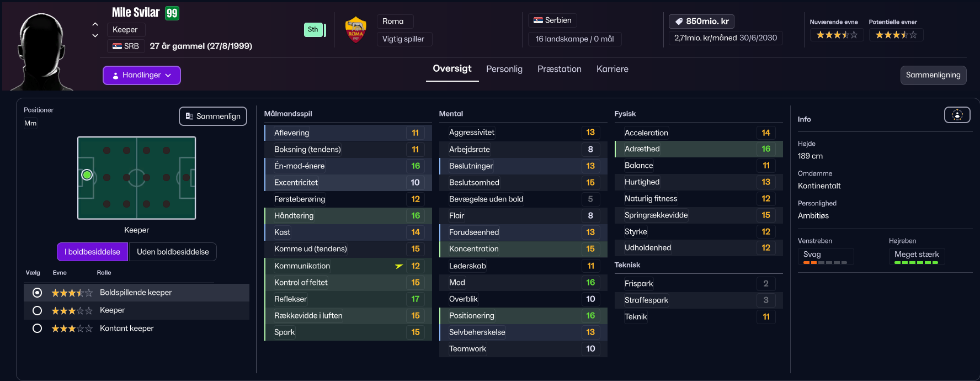Viewport: 980px width, 381px height.
Task: Click the down chevron next to player name
Action: click(x=95, y=35)
